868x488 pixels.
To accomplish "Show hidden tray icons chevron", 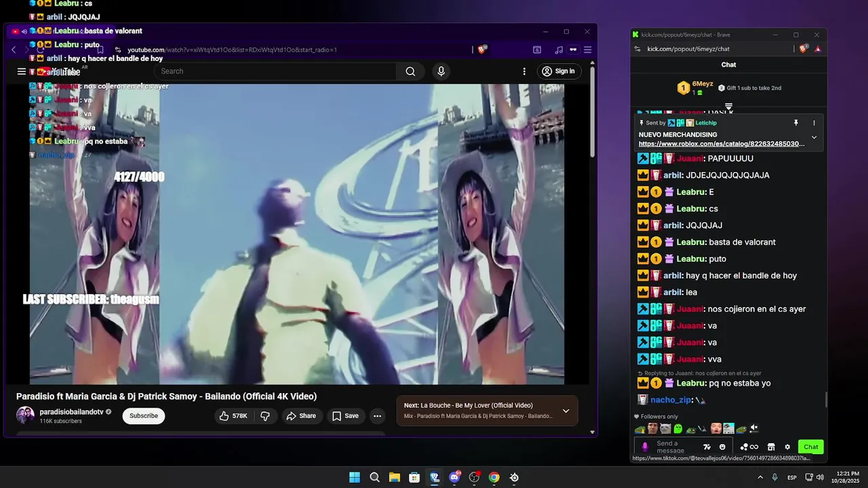I will [760, 477].
